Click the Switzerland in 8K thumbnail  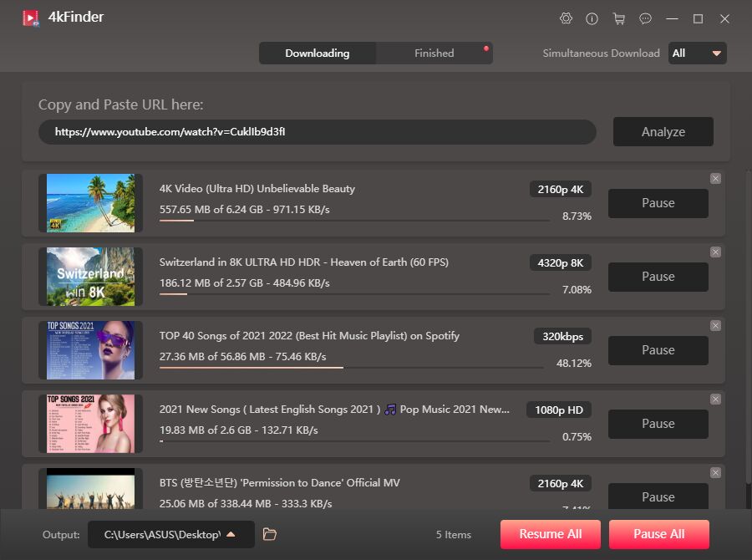[90, 277]
